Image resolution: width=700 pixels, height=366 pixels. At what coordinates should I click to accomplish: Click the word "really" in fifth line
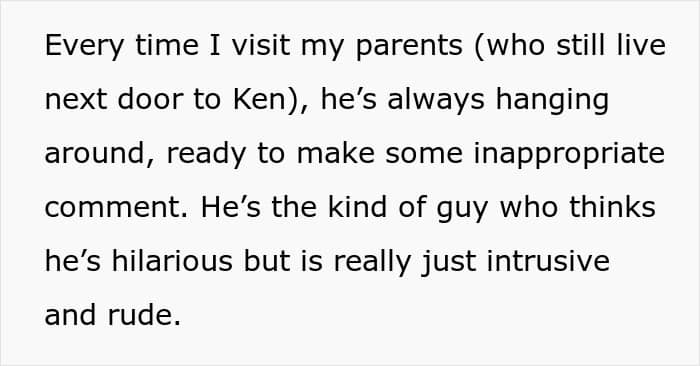372,263
